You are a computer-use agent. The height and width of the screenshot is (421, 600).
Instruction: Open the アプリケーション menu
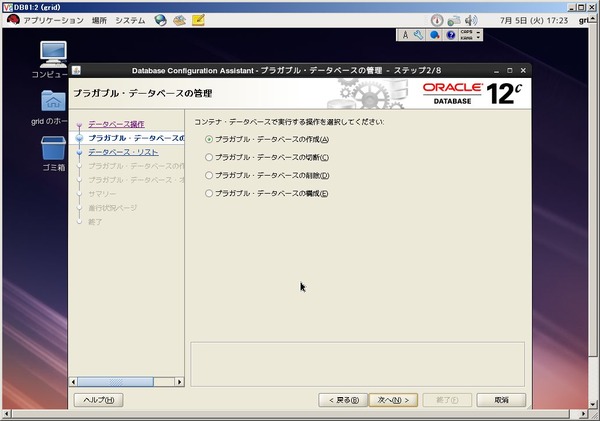[x=53, y=20]
